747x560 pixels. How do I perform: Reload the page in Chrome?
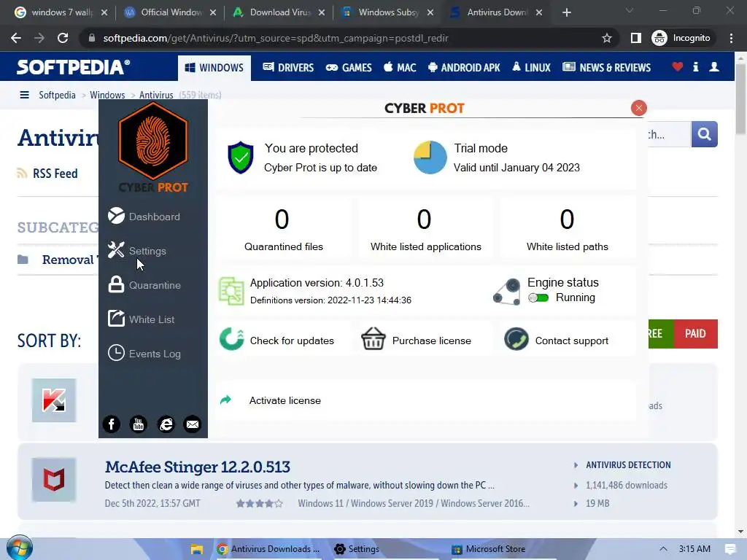click(63, 38)
